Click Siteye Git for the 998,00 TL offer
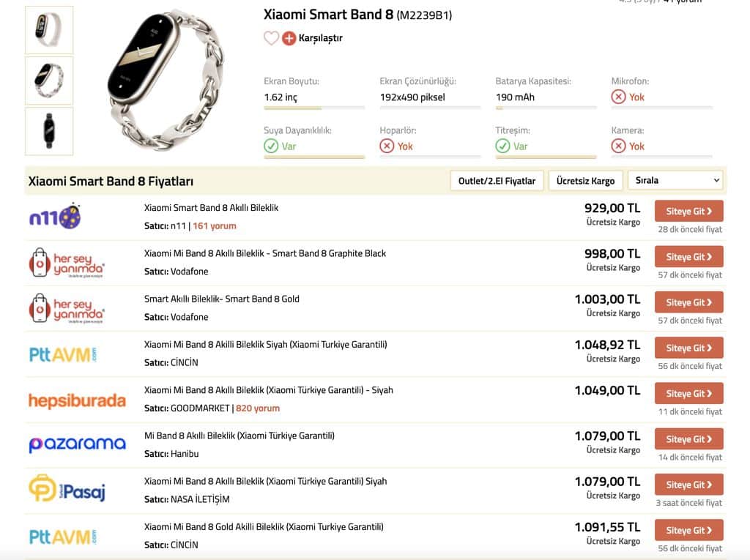 click(x=688, y=256)
